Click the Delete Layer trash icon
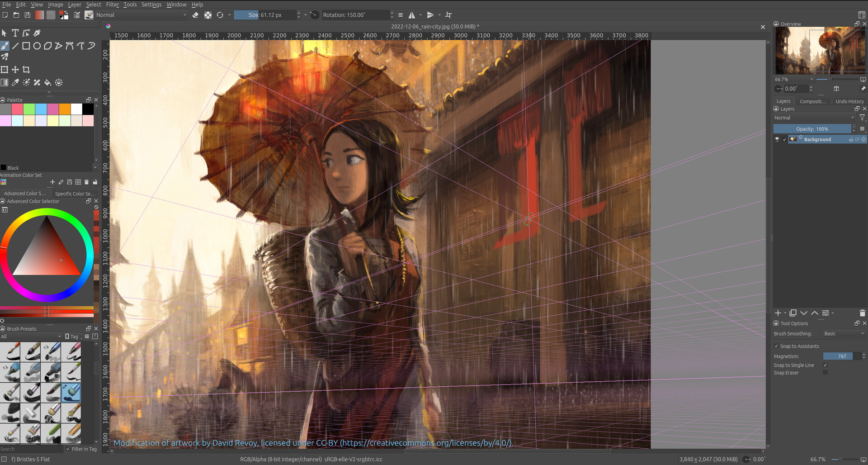This screenshot has width=868, height=465. [862, 313]
